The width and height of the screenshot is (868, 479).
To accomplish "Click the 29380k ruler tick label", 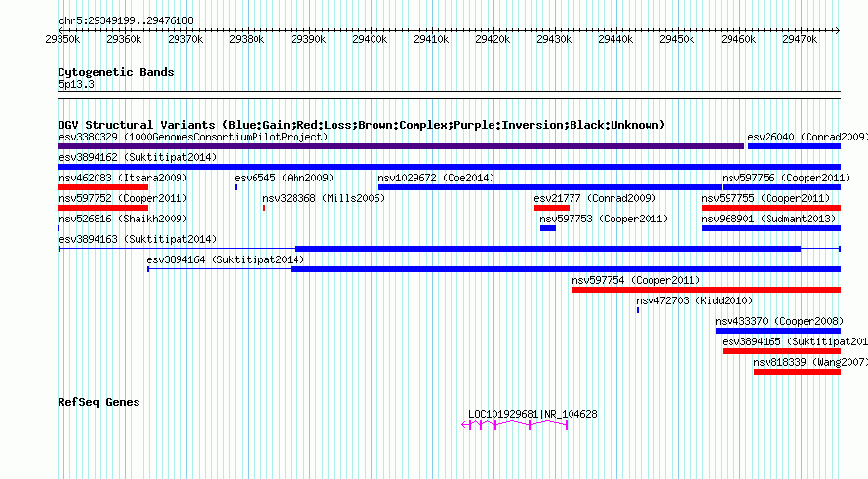I will 247,39.
